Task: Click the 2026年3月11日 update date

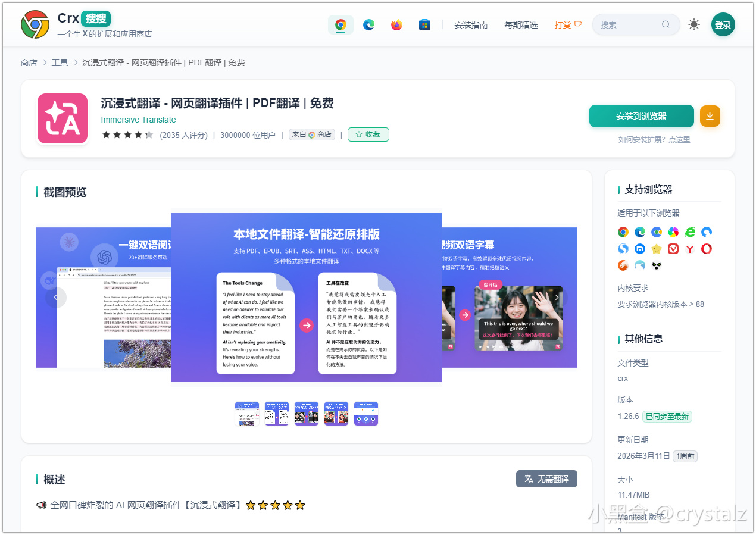Action: [x=643, y=456]
